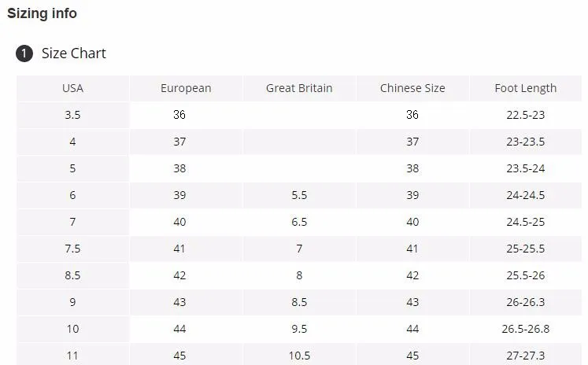Click European size 38 cell
Image resolution: width=588 pixels, height=365 pixels.
point(179,168)
